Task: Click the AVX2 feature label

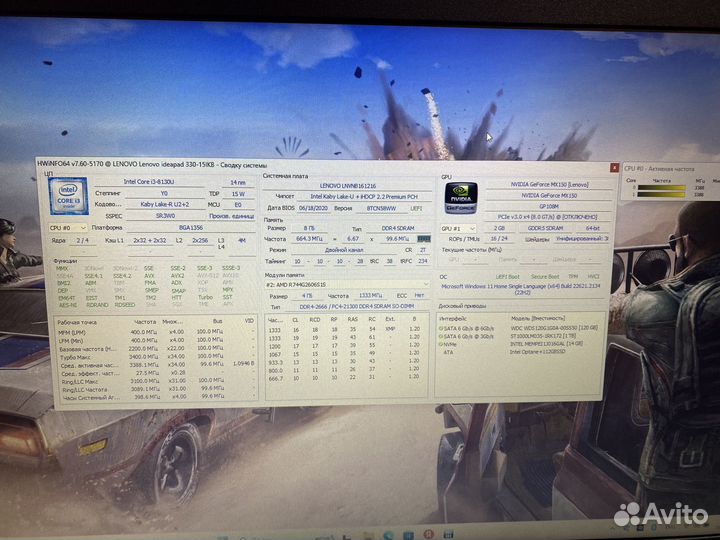Action: pyautogui.click(x=177, y=276)
